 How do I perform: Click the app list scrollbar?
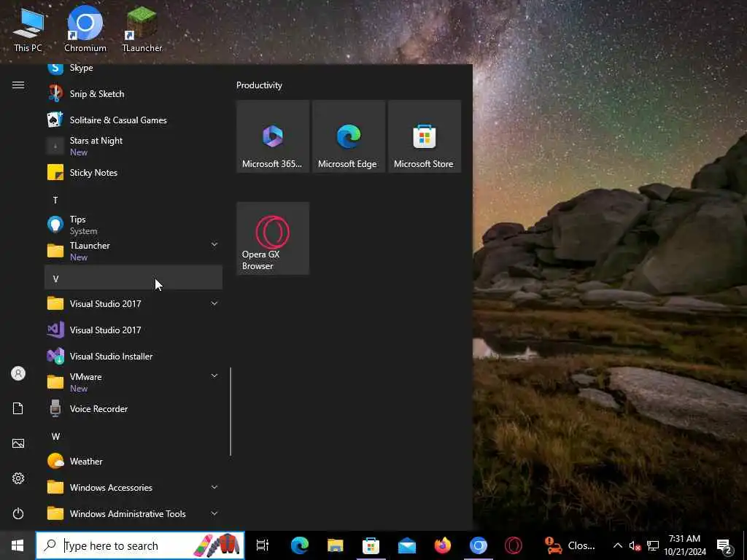pos(231,411)
